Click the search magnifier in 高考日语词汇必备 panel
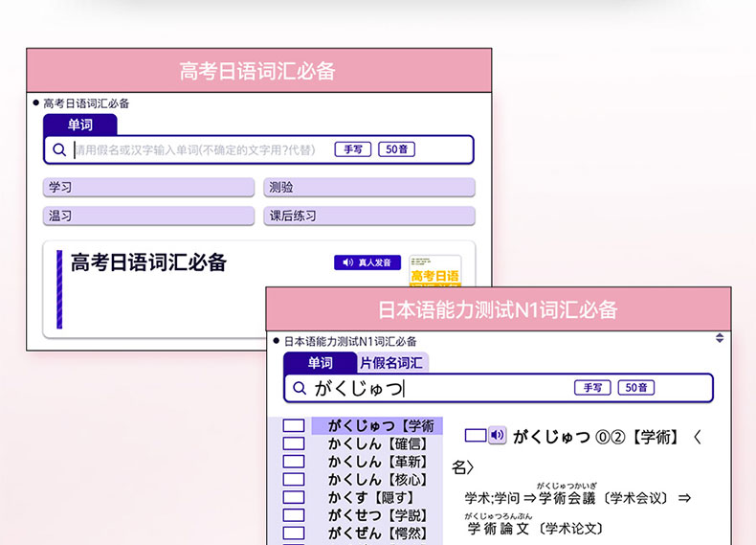The image size is (756, 545). click(59, 149)
